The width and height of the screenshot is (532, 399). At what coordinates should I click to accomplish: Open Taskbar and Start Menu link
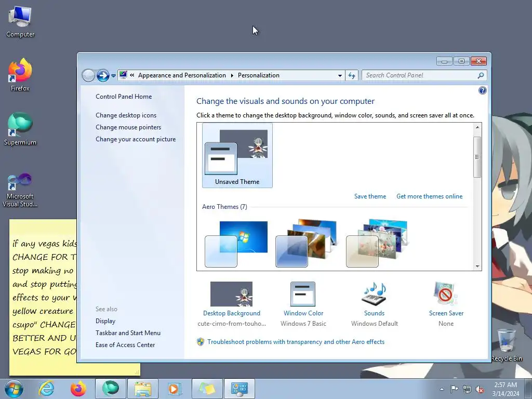[128, 333]
